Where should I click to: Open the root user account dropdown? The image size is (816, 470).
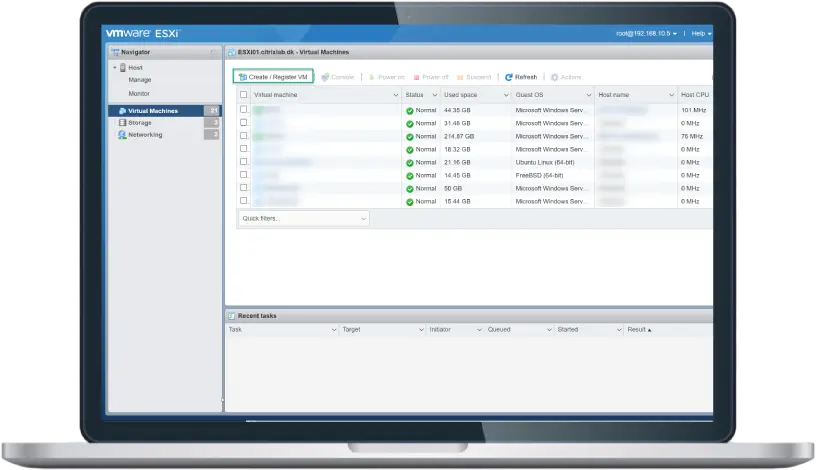pyautogui.click(x=646, y=33)
